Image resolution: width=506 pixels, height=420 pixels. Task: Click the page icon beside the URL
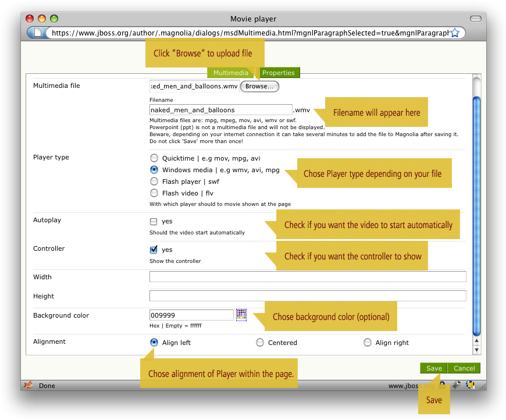37,33
